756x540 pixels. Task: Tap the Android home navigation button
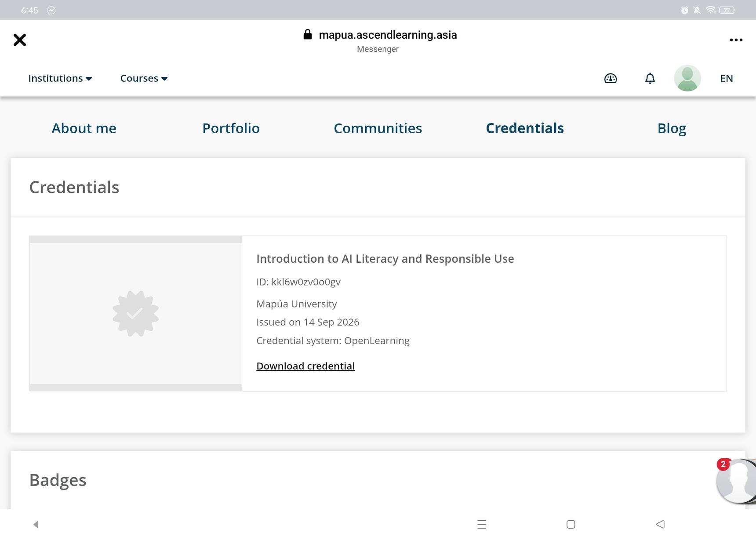[x=571, y=524]
